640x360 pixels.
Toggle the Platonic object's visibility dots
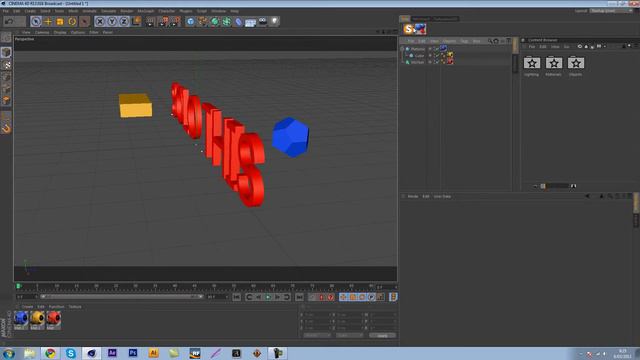point(430,49)
